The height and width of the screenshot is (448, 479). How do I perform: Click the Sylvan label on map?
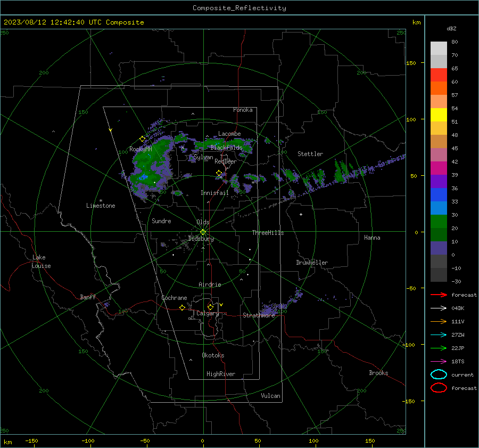pyautogui.click(x=203, y=157)
